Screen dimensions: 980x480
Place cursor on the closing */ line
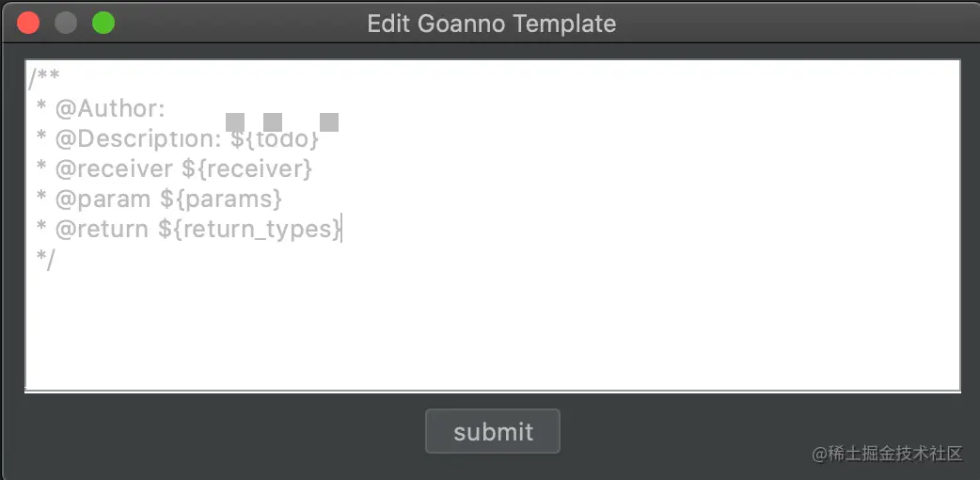(x=45, y=259)
